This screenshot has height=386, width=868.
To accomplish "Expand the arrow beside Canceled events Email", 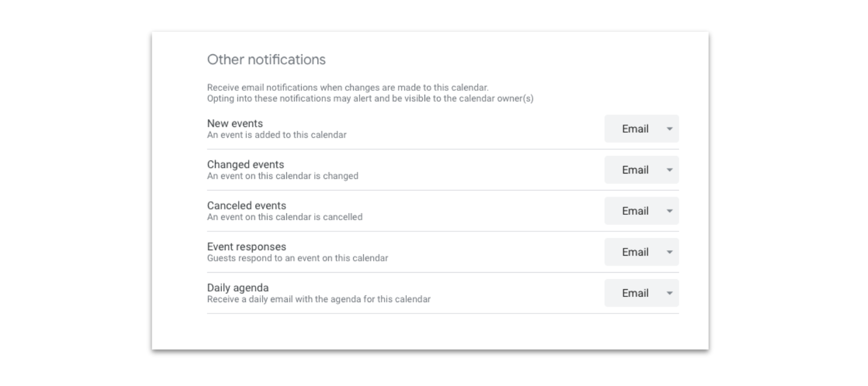I will 670,211.
